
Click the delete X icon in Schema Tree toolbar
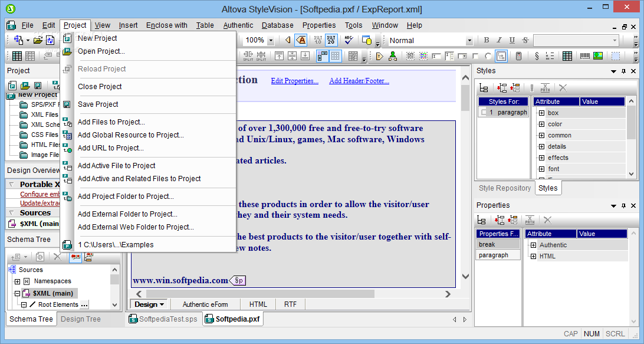point(58,257)
